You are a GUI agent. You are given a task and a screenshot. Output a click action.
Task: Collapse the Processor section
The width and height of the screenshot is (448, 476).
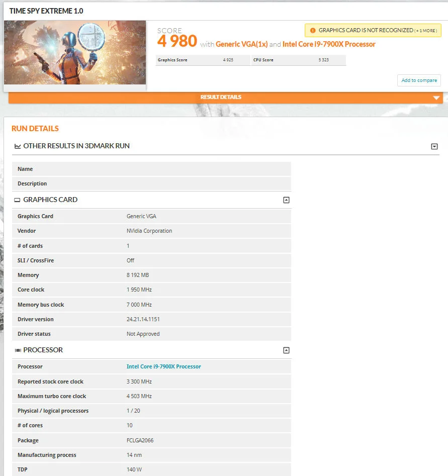[x=286, y=350]
